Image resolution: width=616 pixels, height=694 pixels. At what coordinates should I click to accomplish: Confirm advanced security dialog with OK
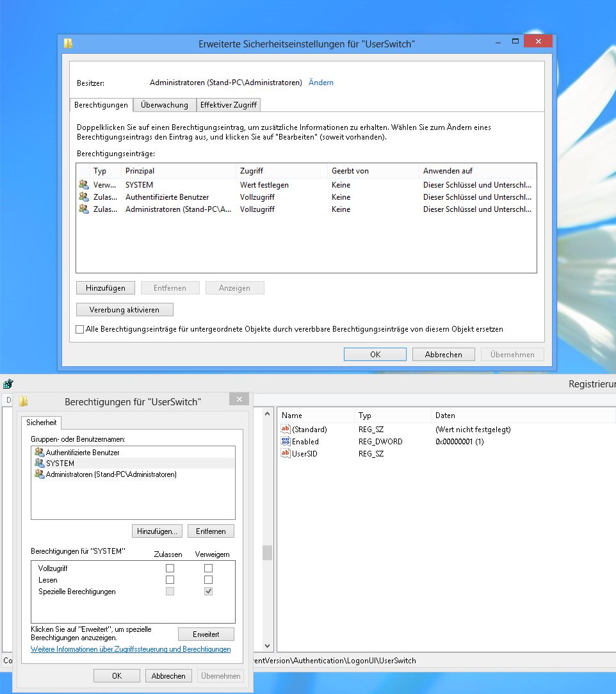pyautogui.click(x=375, y=354)
